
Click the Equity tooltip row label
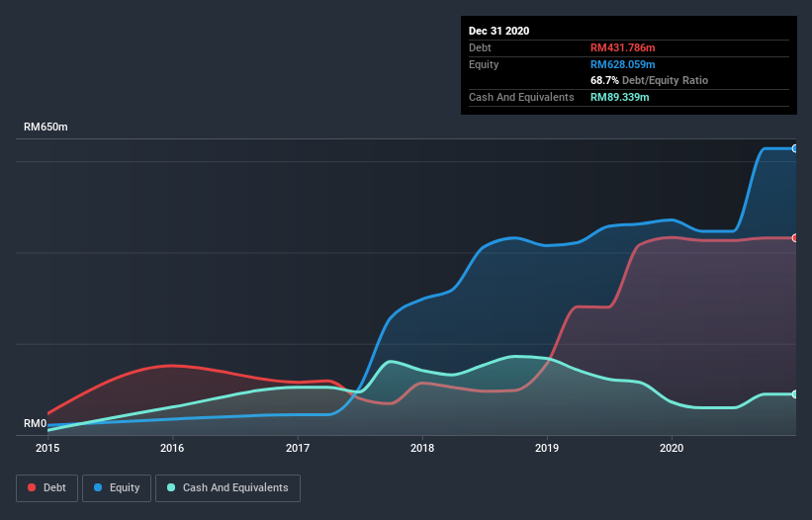pyautogui.click(x=484, y=64)
